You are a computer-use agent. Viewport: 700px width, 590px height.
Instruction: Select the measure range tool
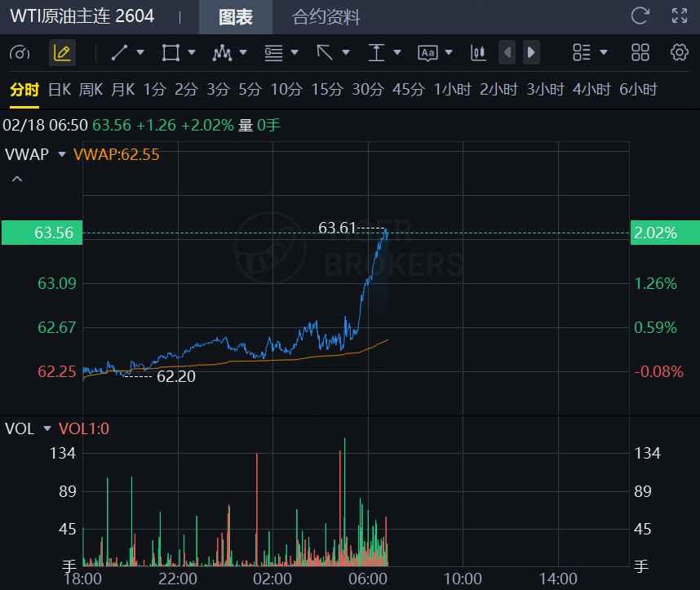click(x=376, y=53)
